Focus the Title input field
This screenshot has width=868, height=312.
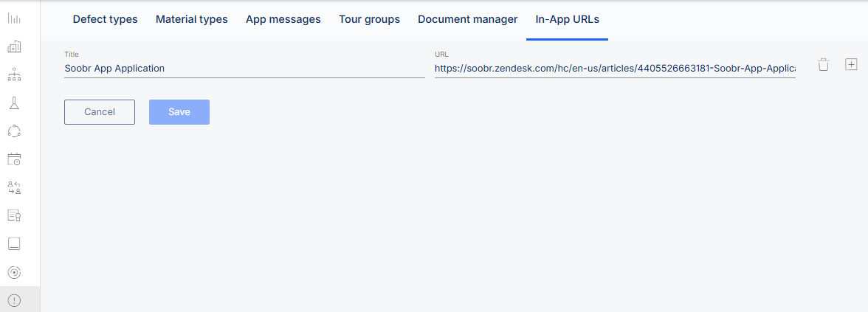point(244,69)
